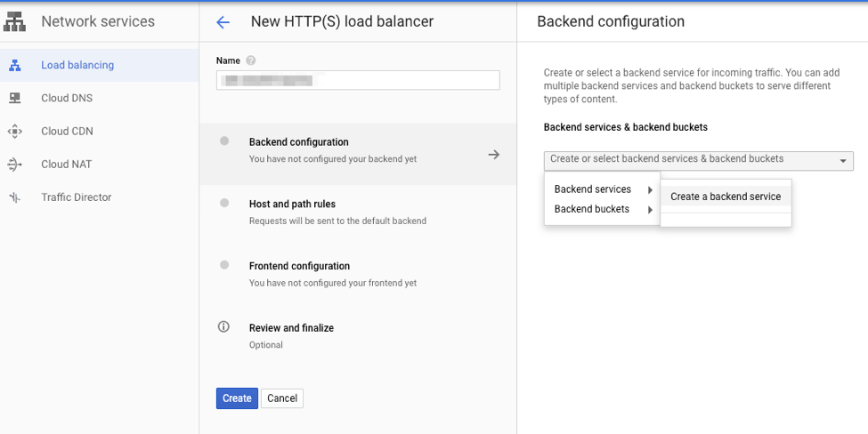The width and height of the screenshot is (868, 434).
Task: Click the blue Create button
Action: pos(237,398)
